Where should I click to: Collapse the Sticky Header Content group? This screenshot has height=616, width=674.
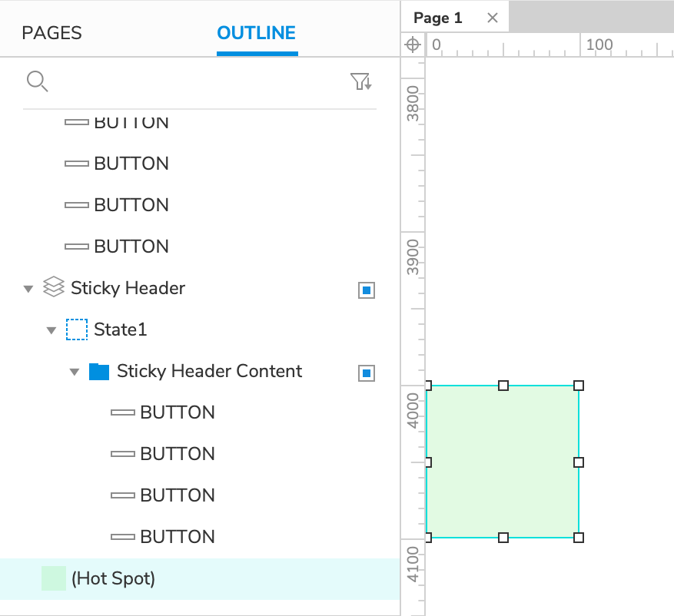75,372
